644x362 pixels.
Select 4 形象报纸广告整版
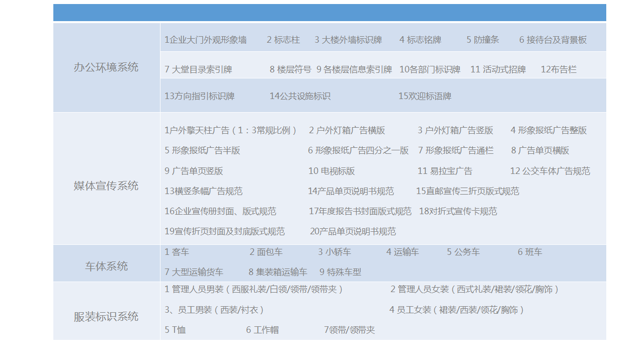point(549,131)
